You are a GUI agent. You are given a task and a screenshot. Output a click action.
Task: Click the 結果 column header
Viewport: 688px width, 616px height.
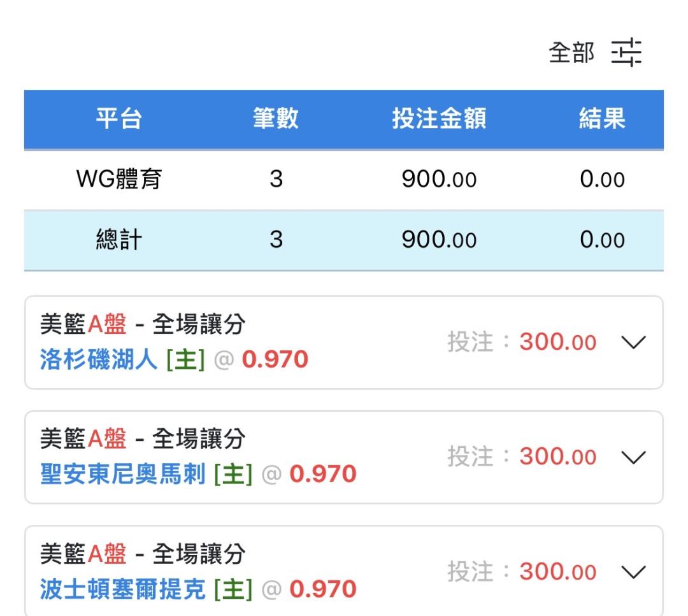click(602, 119)
